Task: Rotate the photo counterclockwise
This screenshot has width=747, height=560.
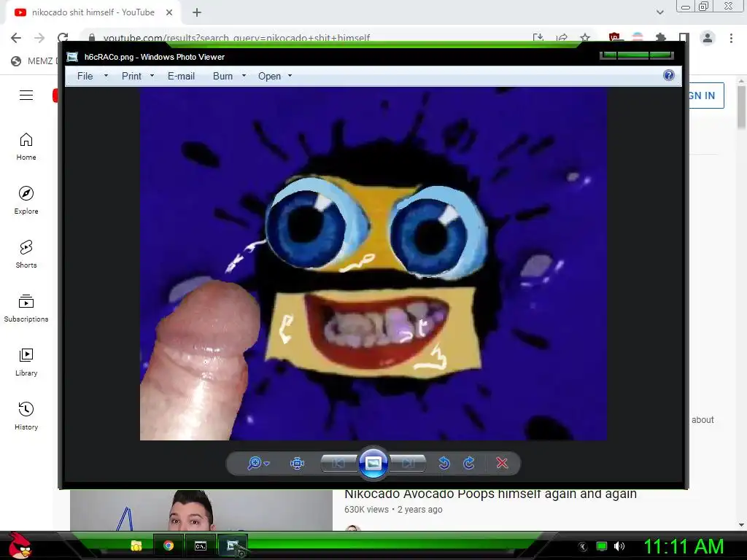Action: click(x=444, y=463)
